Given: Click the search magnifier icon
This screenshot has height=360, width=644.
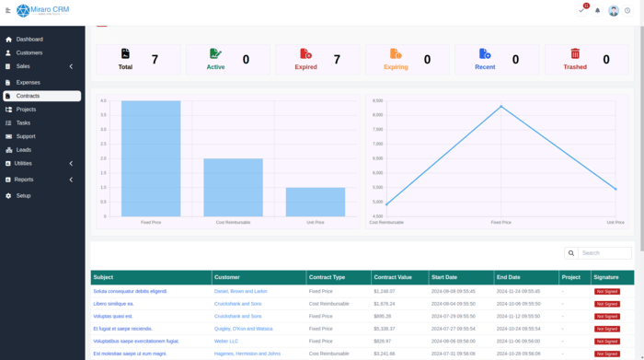Looking at the screenshot, I should click(x=571, y=253).
